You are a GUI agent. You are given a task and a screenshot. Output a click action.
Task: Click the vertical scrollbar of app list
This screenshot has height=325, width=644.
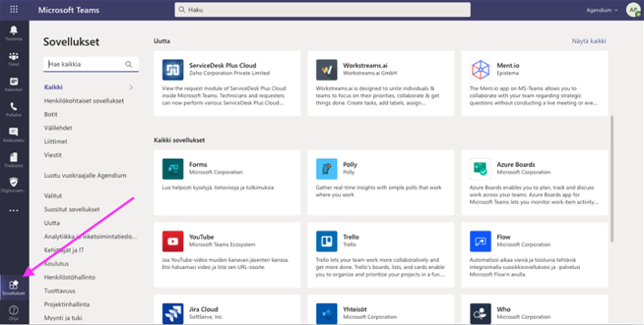(612, 179)
